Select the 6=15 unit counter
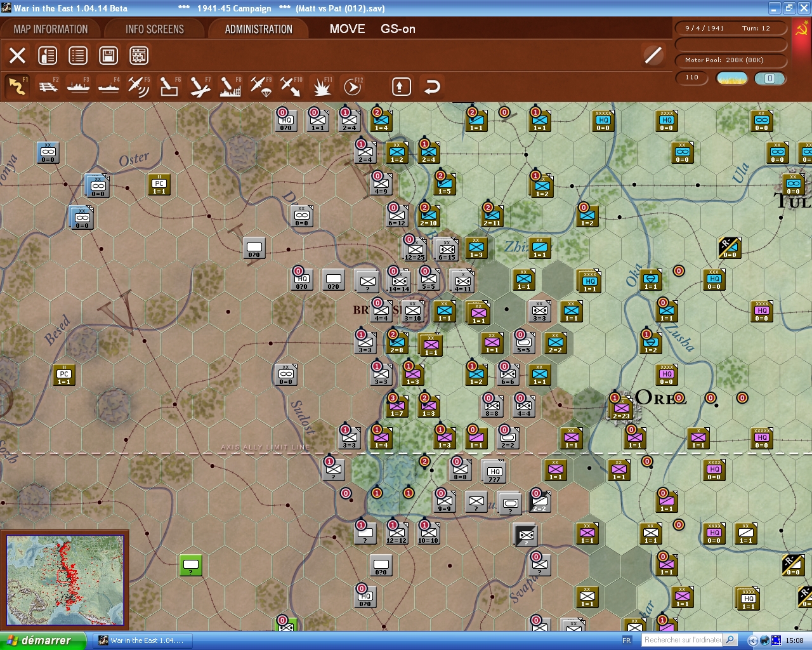Image resolution: width=812 pixels, height=650 pixels. (447, 249)
